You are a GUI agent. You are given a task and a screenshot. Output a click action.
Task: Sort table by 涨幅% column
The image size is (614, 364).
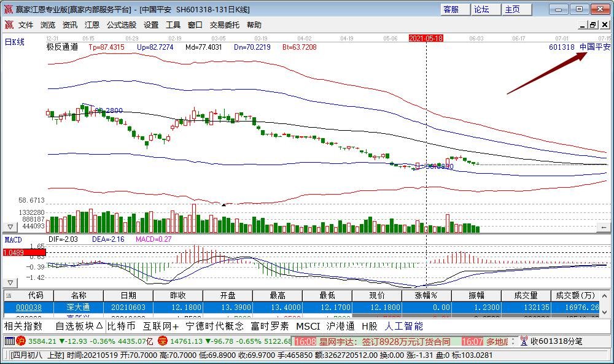[x=427, y=295]
